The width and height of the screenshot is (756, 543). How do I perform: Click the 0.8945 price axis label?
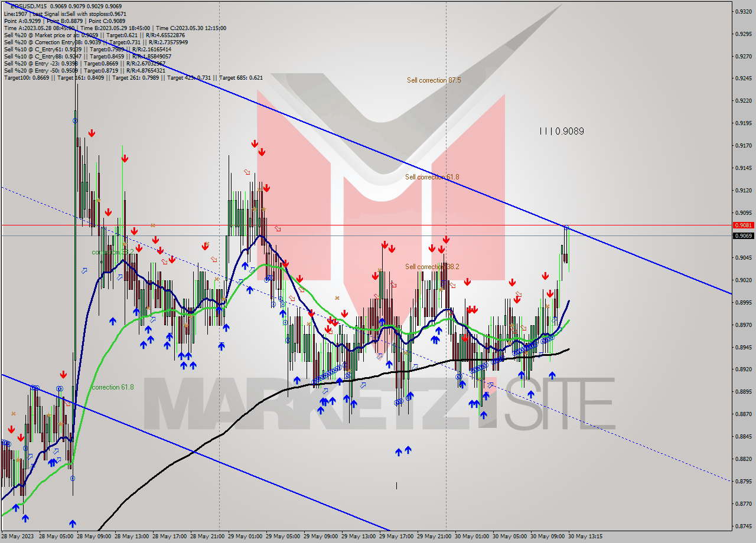743,347
